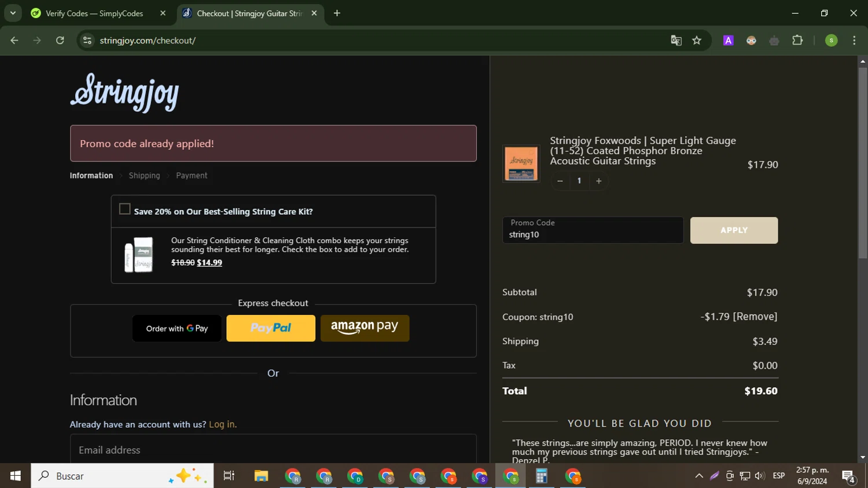Open the network tray icon
The height and width of the screenshot is (488, 868).
[x=745, y=476]
